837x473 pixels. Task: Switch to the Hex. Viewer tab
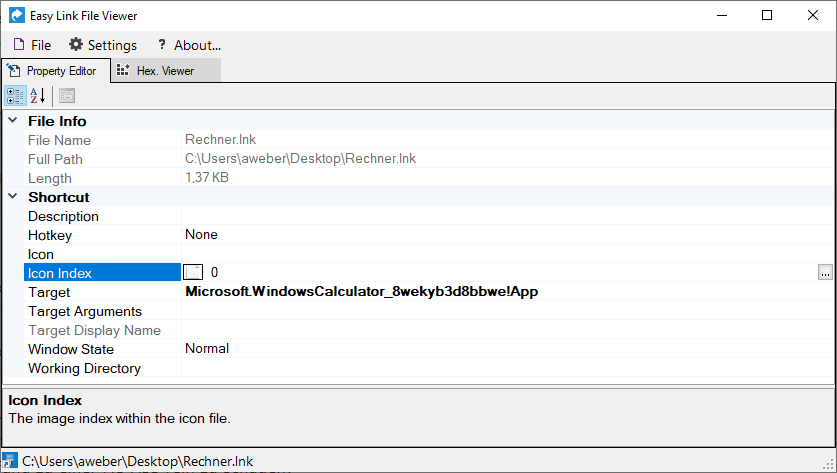coord(165,71)
